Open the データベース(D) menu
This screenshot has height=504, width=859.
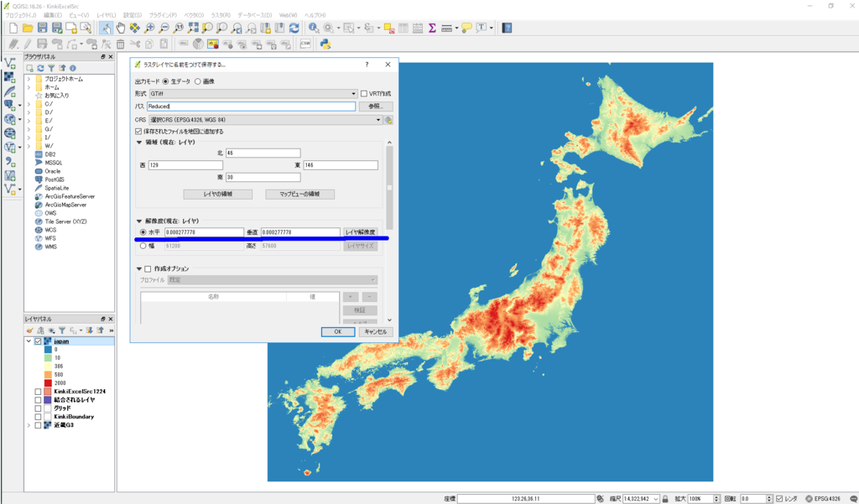(x=255, y=15)
